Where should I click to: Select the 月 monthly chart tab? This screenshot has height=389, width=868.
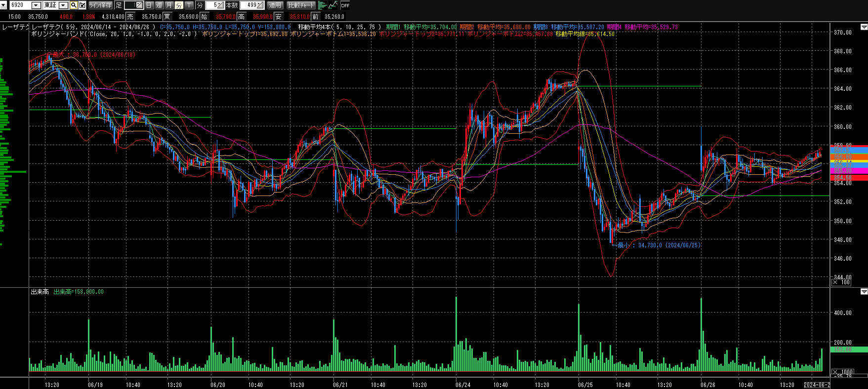[169, 5]
